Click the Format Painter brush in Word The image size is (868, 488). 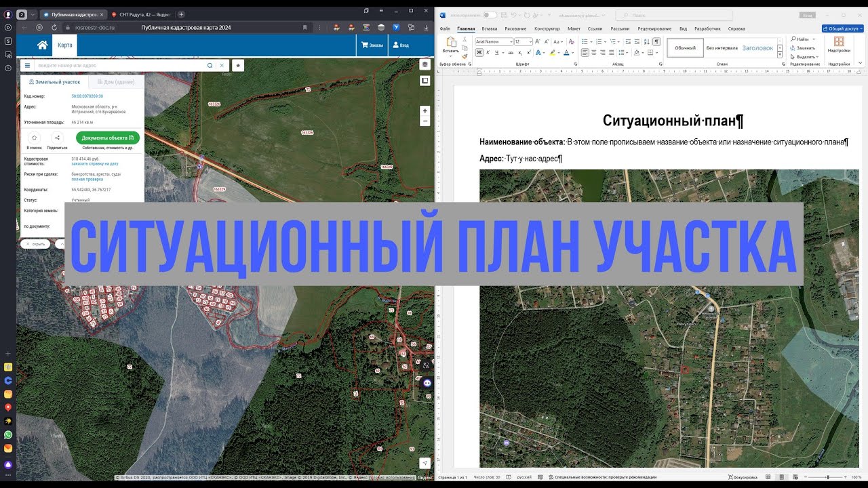click(x=465, y=57)
